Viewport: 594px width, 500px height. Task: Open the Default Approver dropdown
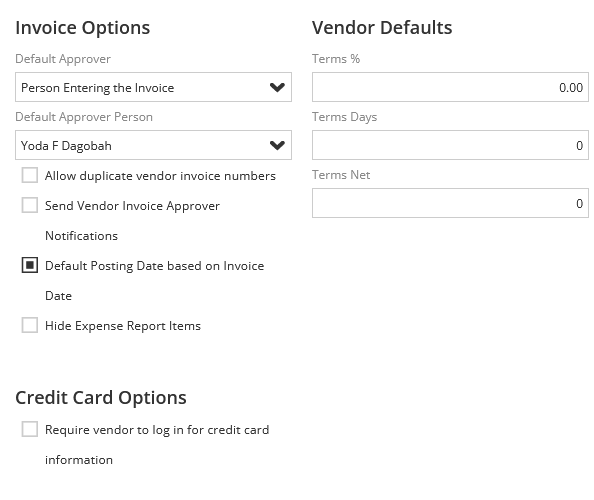click(153, 87)
